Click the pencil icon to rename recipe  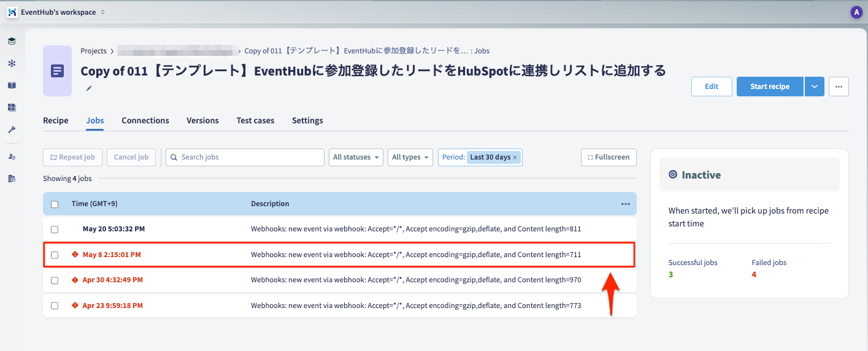coord(89,88)
